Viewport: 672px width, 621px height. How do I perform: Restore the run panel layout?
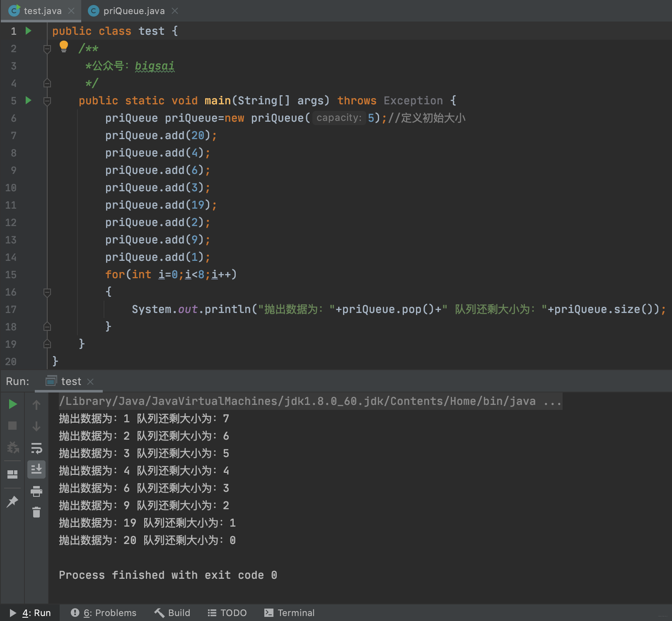coord(13,474)
